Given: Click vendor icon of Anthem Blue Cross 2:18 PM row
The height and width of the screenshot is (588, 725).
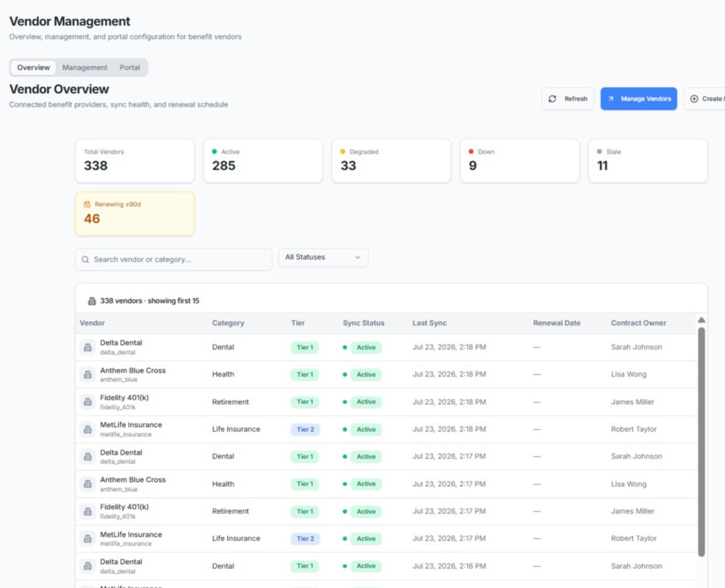Looking at the screenshot, I should click(x=88, y=375).
